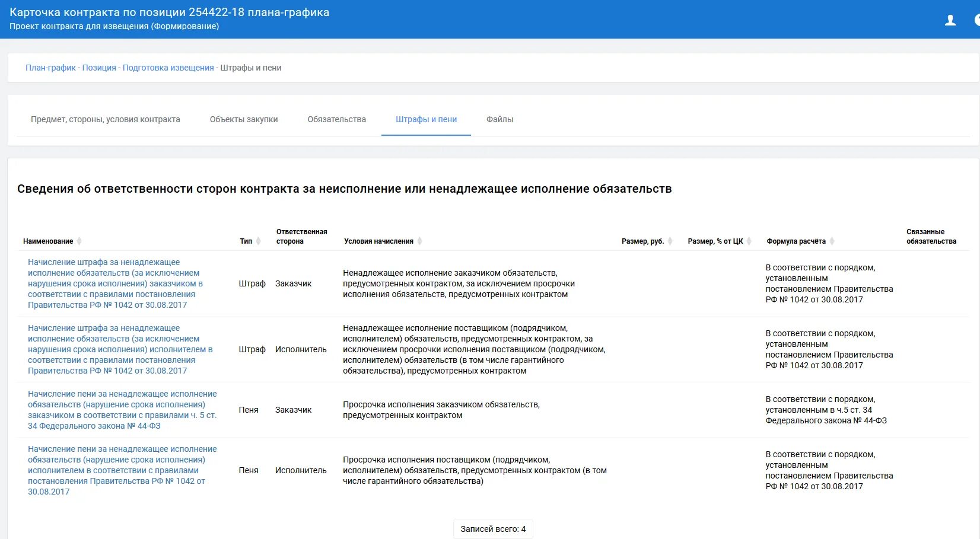The height and width of the screenshot is (539, 980).
Task: Switch to the Объекты закупки tab
Action: click(x=244, y=119)
